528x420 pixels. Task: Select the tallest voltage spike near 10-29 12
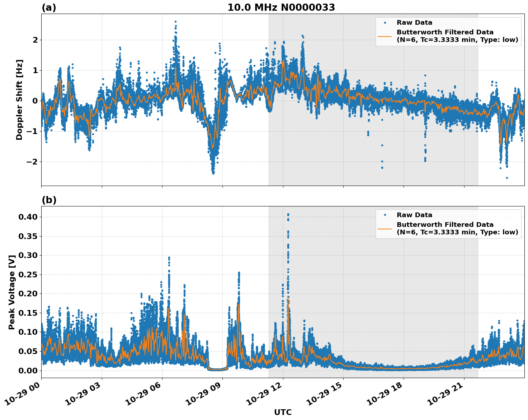288,214
